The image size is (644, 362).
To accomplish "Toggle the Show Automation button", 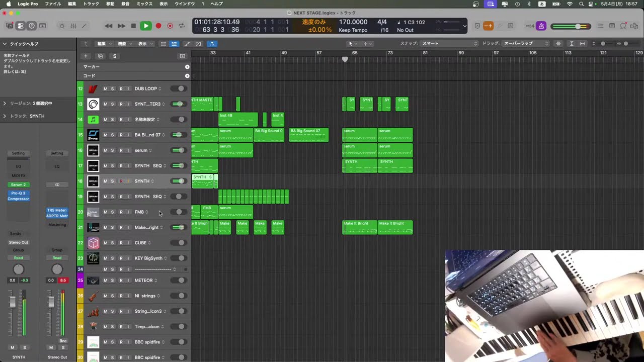I will point(187,44).
